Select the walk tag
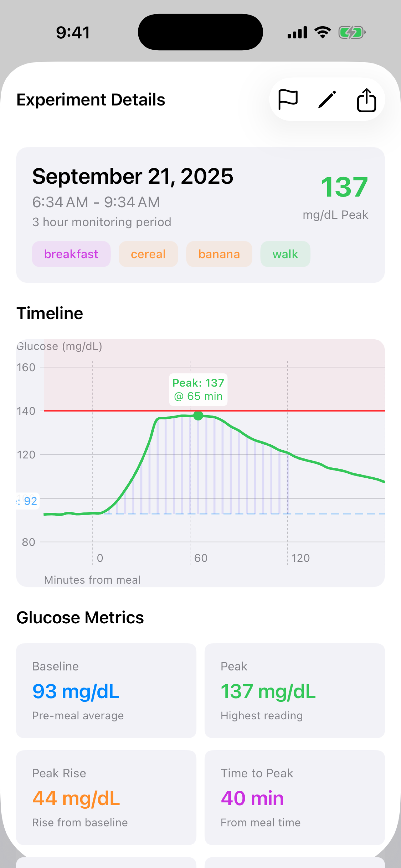The height and width of the screenshot is (868, 401). click(285, 254)
